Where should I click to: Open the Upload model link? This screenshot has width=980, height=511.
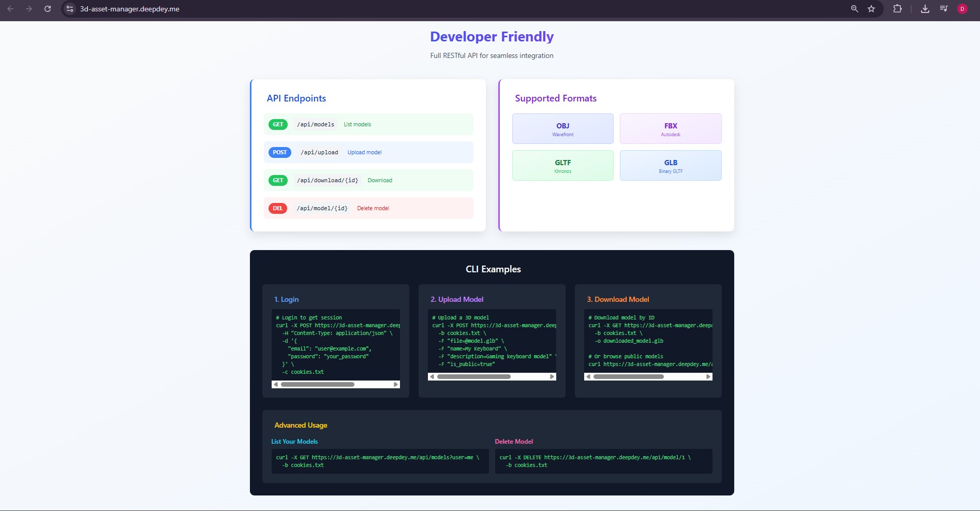[x=364, y=152]
